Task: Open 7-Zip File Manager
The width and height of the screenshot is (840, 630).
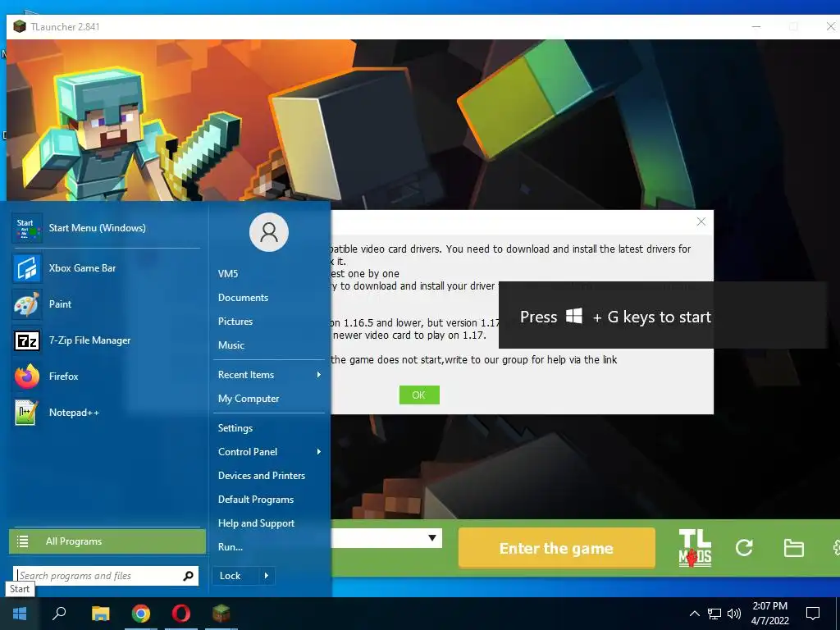Action: click(107, 340)
